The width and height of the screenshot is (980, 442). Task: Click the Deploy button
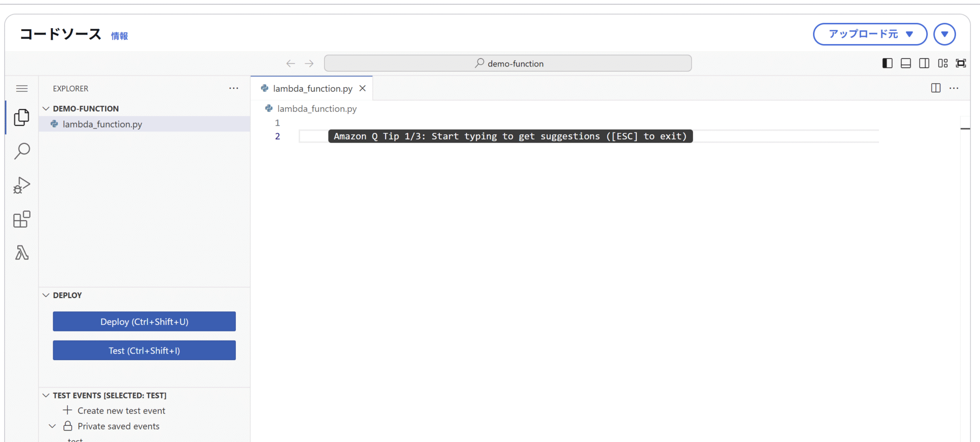(x=144, y=321)
